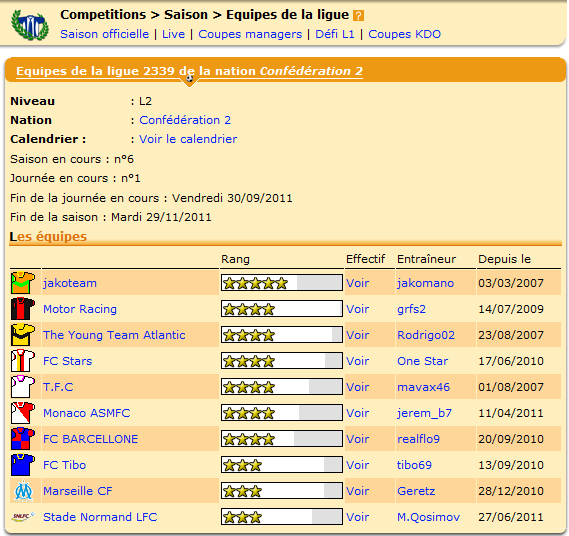Open coach Rodrigo02's profile
Screen dimensions: 569x536
pyautogui.click(x=426, y=335)
